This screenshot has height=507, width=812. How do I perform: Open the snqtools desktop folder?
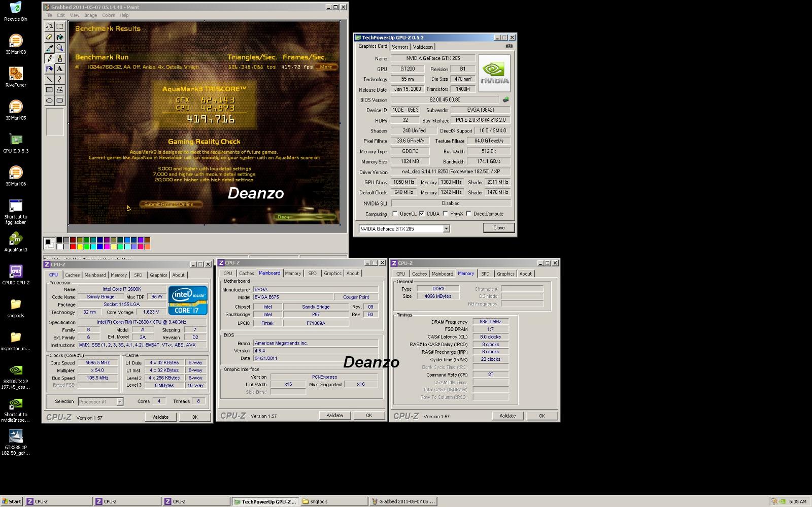tap(16, 308)
